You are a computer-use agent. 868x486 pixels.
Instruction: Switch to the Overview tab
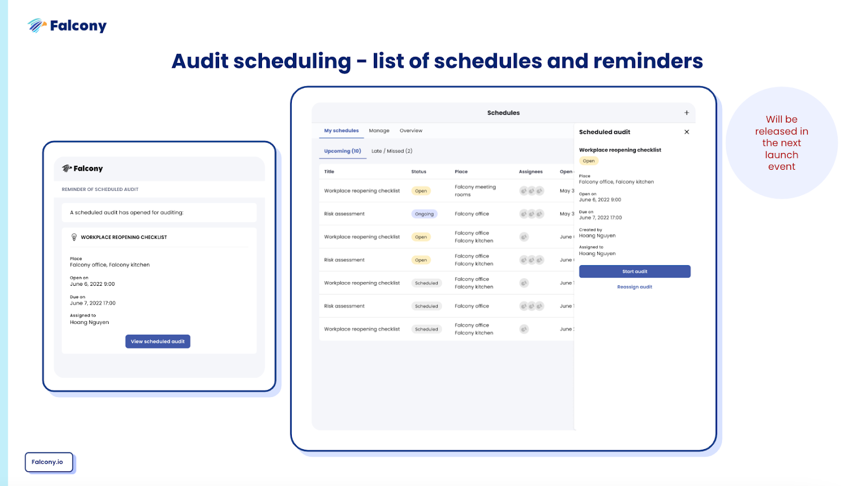coord(411,131)
